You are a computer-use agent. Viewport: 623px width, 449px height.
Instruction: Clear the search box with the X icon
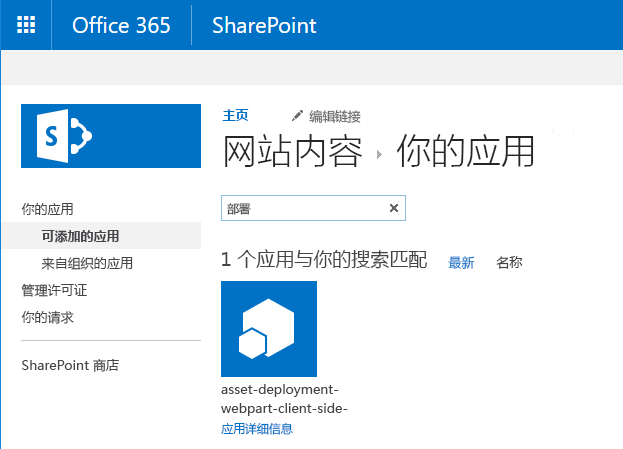coord(394,208)
